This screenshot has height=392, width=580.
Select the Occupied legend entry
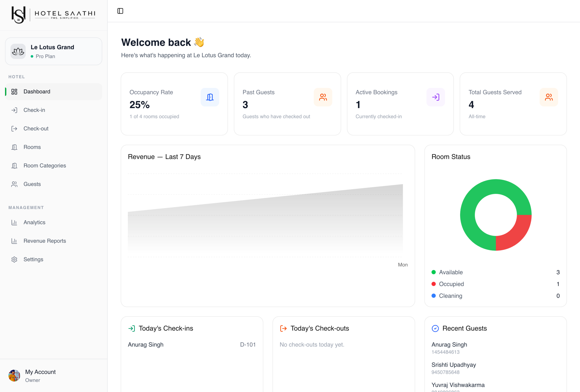495,284
